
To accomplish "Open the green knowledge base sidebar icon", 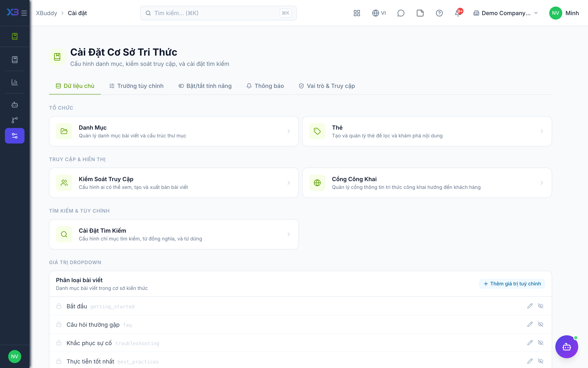I will (14, 36).
